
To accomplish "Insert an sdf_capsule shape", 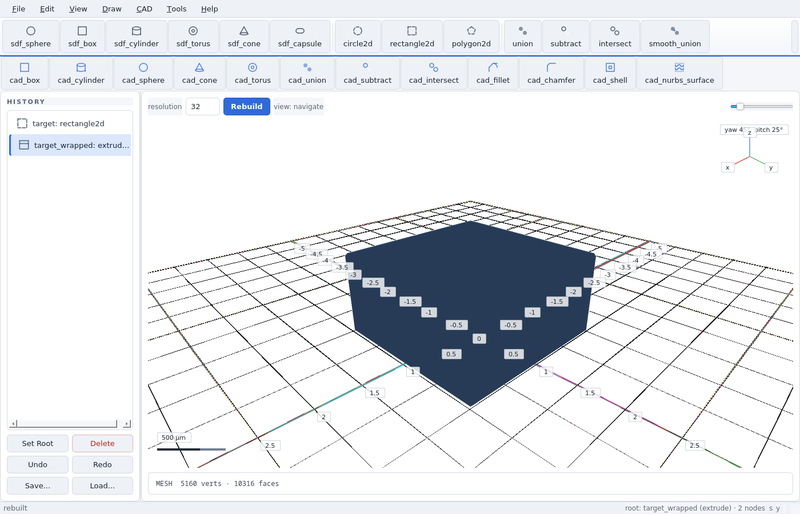I will [x=299, y=37].
